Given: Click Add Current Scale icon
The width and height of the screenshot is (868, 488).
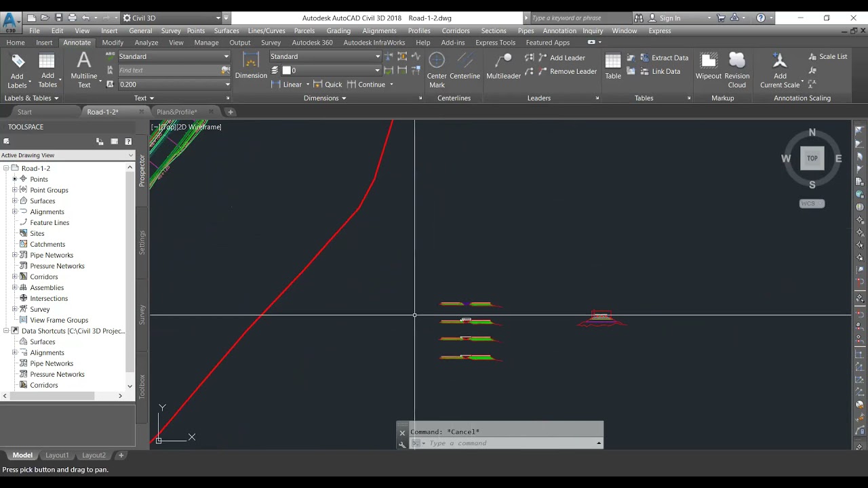Looking at the screenshot, I should pyautogui.click(x=780, y=61).
